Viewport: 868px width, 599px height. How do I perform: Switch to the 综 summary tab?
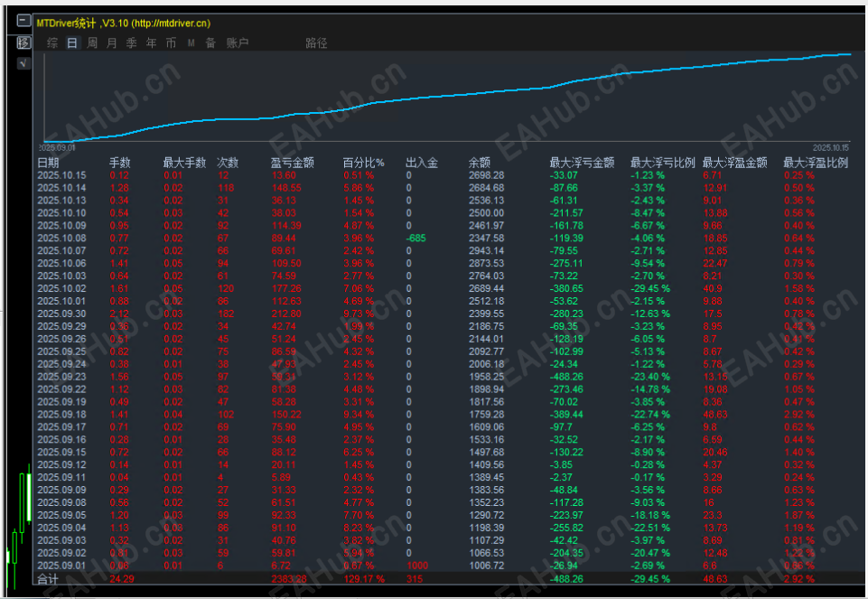[x=52, y=42]
